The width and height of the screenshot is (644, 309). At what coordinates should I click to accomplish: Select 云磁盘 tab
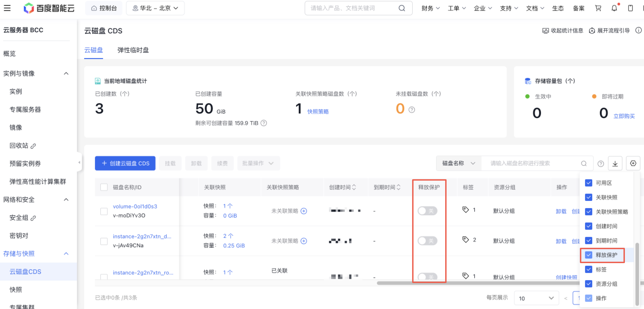(x=94, y=50)
